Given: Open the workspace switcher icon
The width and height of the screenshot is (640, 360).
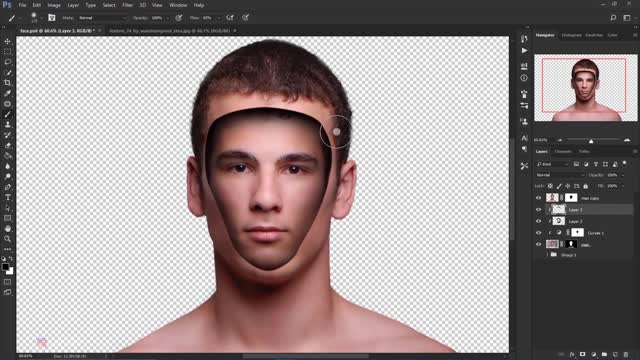Looking at the screenshot, I should tap(627, 18).
